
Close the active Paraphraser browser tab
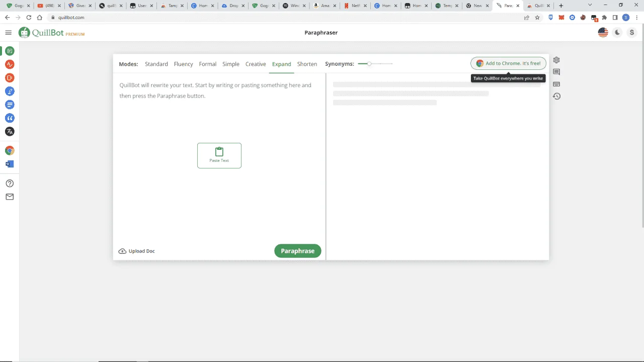tap(518, 6)
